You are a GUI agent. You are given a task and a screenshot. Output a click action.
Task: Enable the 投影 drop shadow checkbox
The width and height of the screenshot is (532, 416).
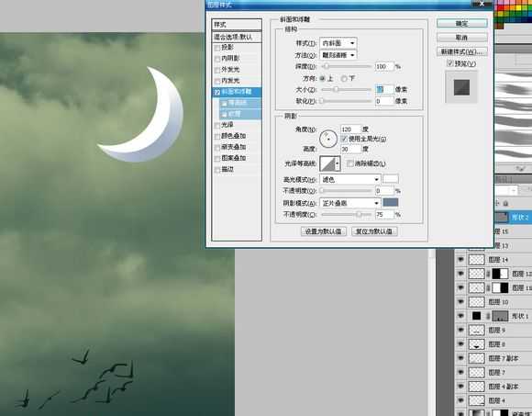217,48
